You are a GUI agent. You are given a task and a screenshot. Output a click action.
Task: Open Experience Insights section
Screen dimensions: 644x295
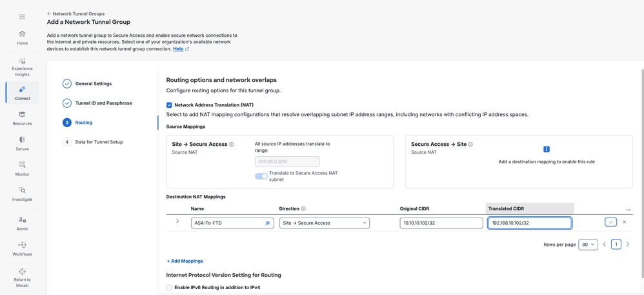[x=22, y=67]
